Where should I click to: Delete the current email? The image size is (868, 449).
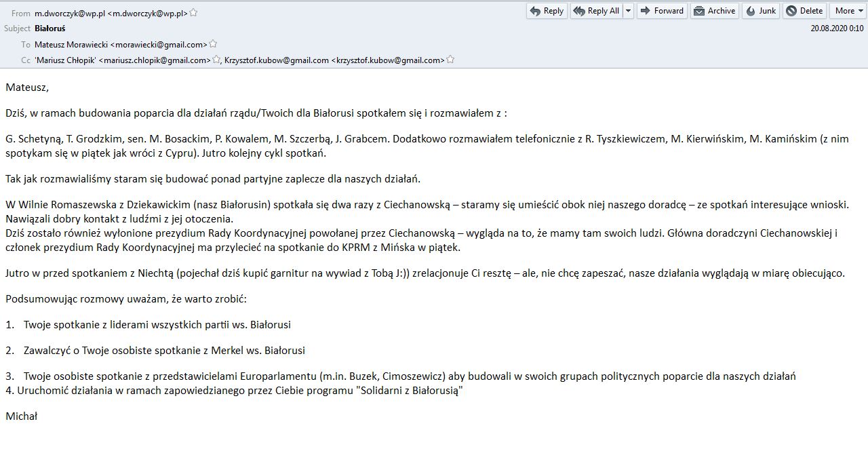pos(804,11)
